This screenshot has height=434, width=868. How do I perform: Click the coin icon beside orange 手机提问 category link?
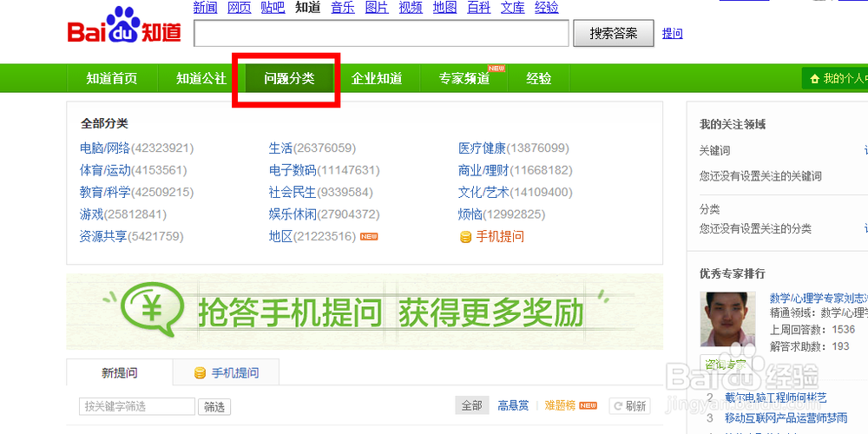tap(465, 237)
